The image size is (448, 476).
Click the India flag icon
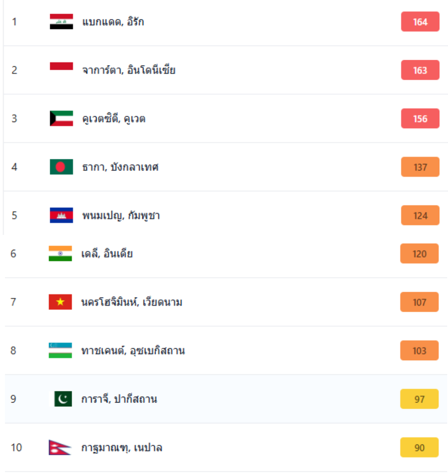60,254
